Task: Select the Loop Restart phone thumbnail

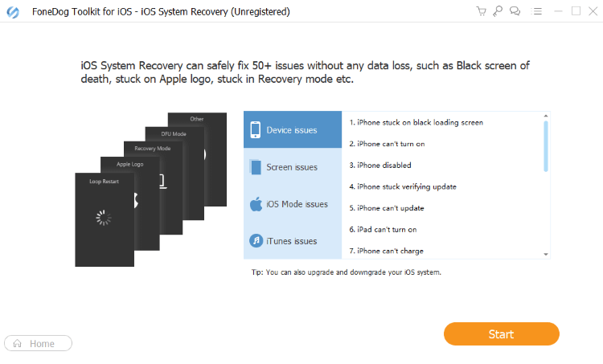Action: click(105, 219)
